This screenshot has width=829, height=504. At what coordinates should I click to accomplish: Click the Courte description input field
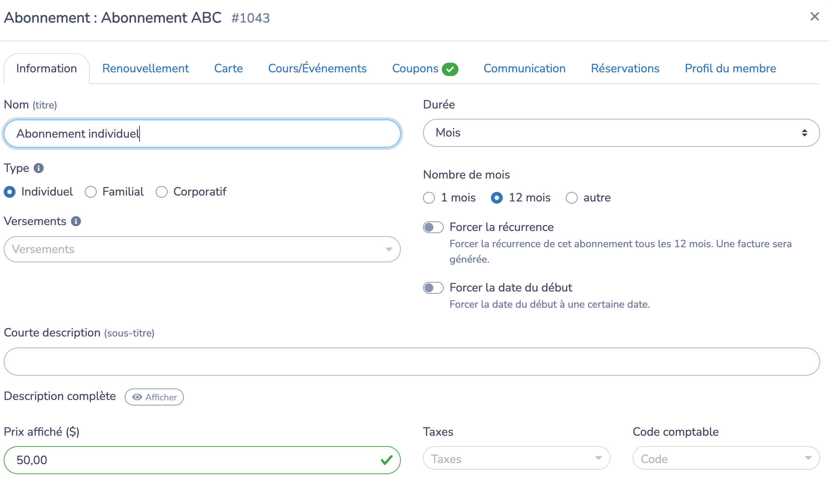[412, 362]
